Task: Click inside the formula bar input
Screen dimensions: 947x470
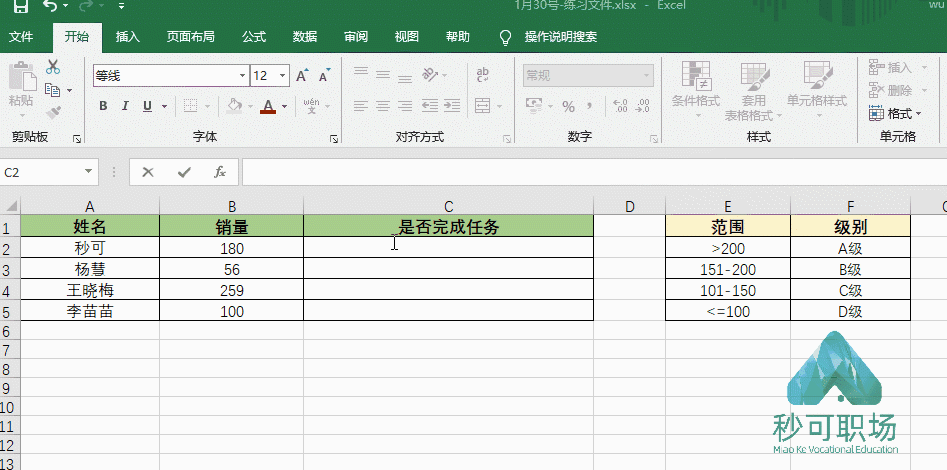Action: (x=594, y=173)
